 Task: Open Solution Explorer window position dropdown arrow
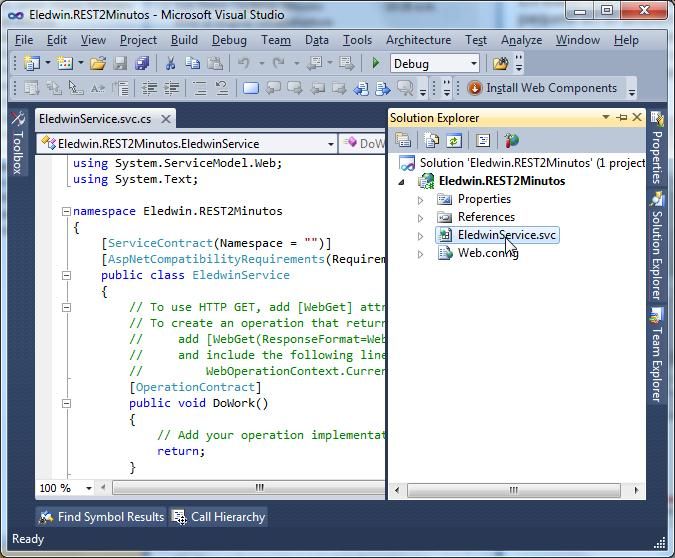pyautogui.click(x=606, y=117)
